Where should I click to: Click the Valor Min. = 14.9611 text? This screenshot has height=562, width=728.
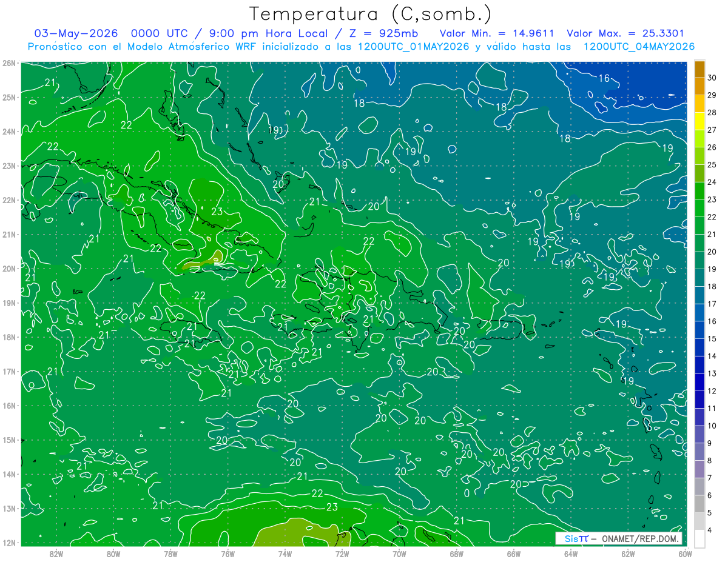click(x=496, y=33)
